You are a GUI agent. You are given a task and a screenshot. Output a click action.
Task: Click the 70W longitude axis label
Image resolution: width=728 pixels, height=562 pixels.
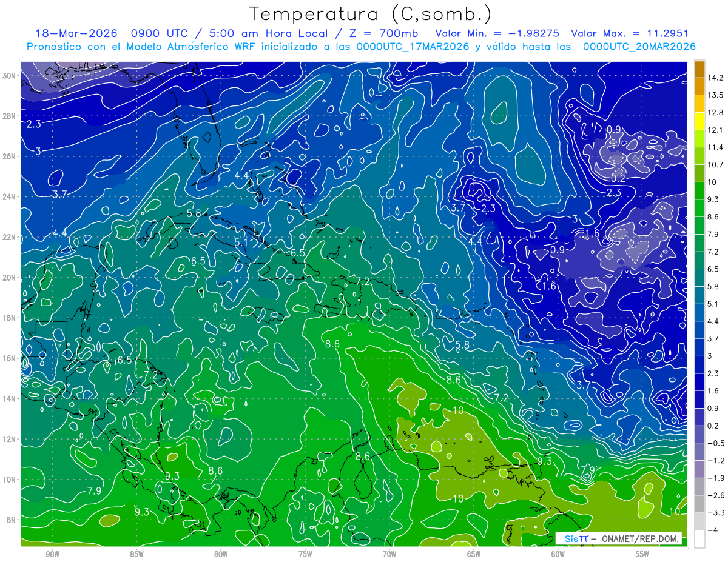pyautogui.click(x=389, y=554)
